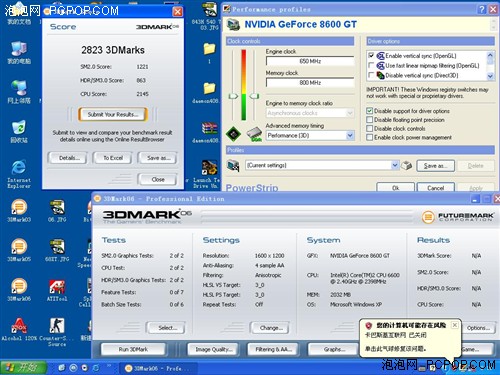The image size is (500, 375).
Task: Open Image Quality options
Action: pos(214,349)
